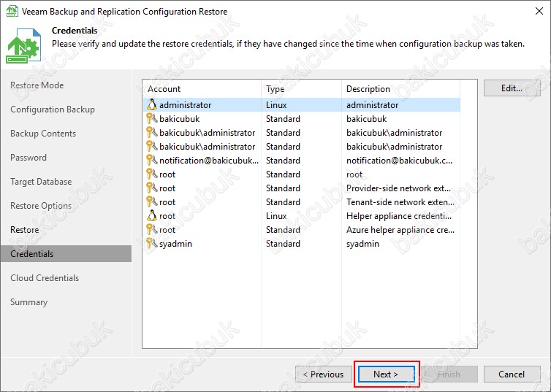Click the Linux type cell of administrator
This screenshot has width=551, height=392.
coord(276,105)
